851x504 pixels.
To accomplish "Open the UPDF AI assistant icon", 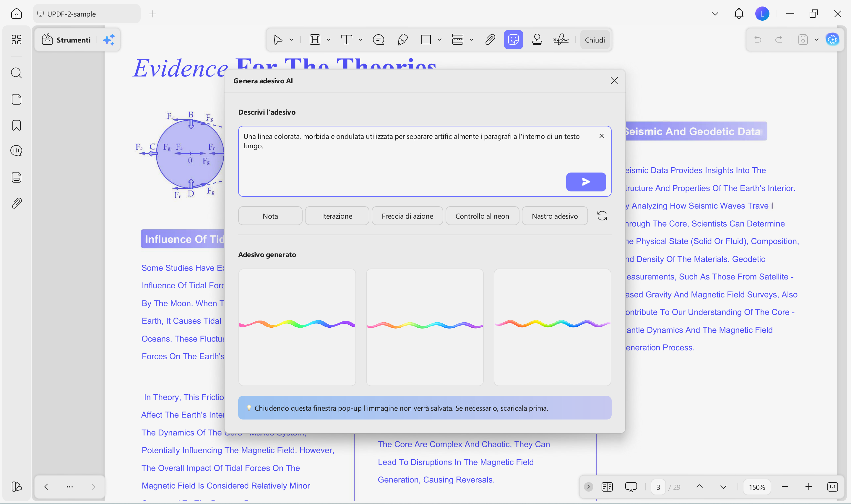I will tap(832, 40).
